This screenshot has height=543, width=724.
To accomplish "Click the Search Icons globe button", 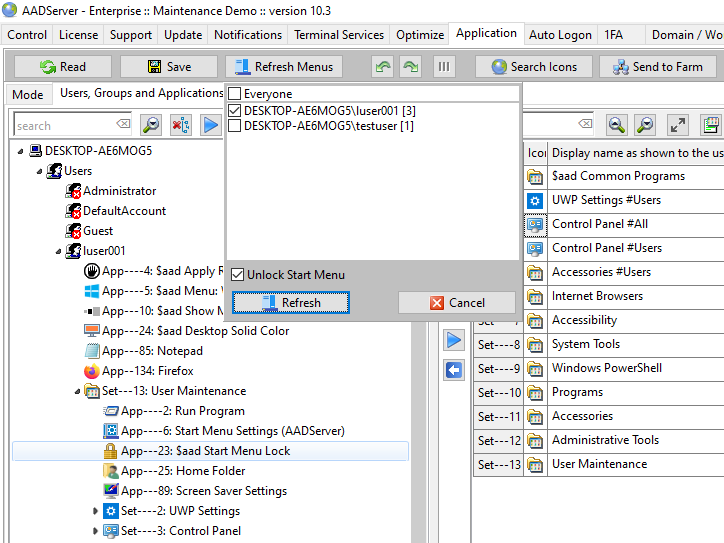I will tap(532, 67).
